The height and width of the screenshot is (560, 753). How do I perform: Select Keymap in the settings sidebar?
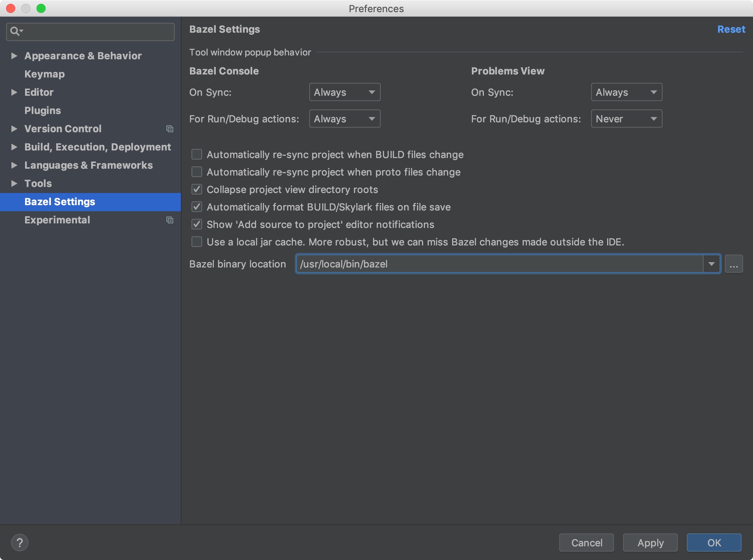point(44,74)
